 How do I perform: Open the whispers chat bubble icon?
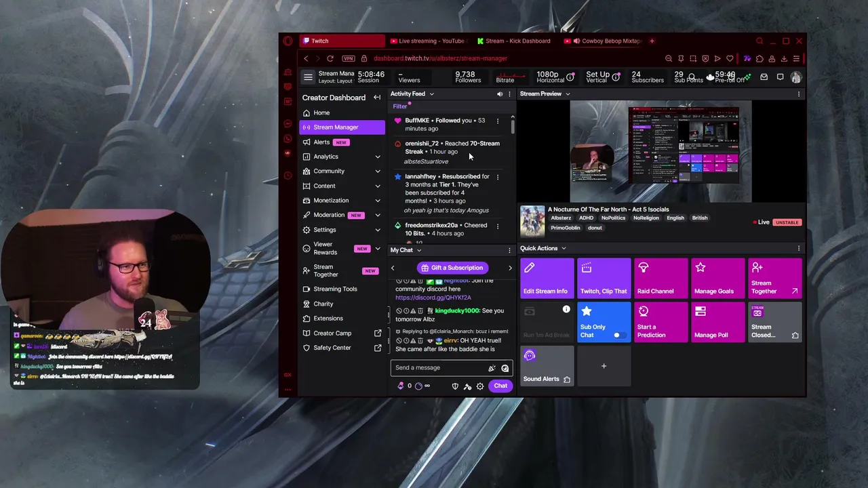coord(781,77)
